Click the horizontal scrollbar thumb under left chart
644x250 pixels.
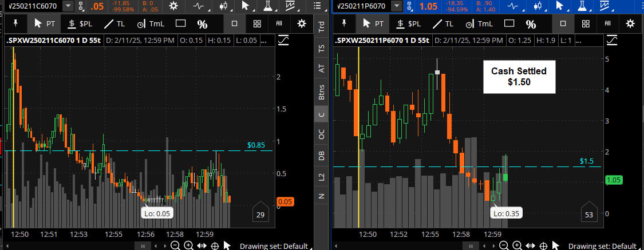point(140,245)
